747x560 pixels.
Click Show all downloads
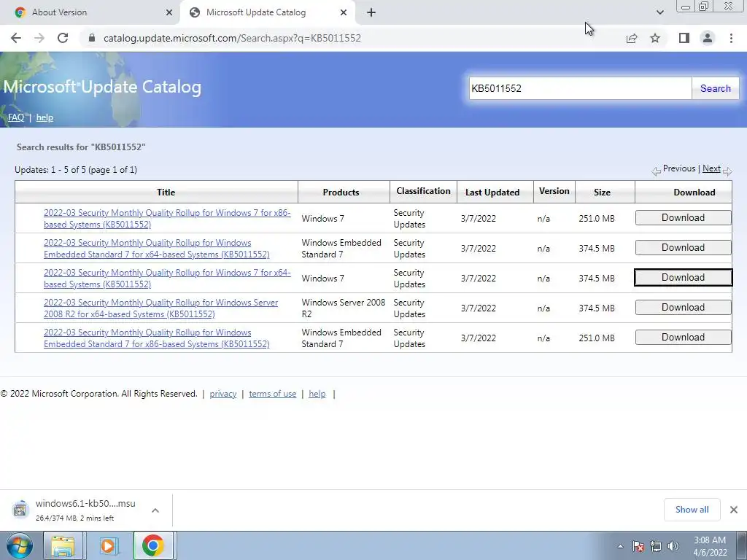(692, 510)
